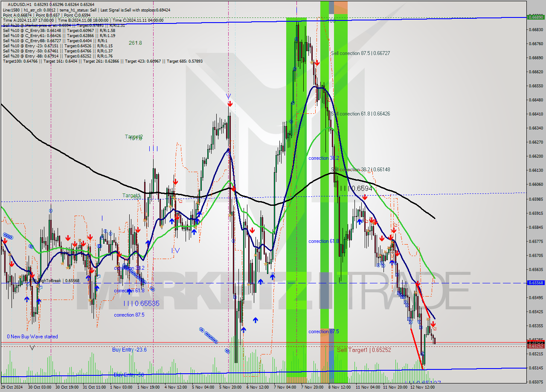Screen dimensions: 546x392
Task: Click the green 'Target2' label
Action: click(x=134, y=136)
